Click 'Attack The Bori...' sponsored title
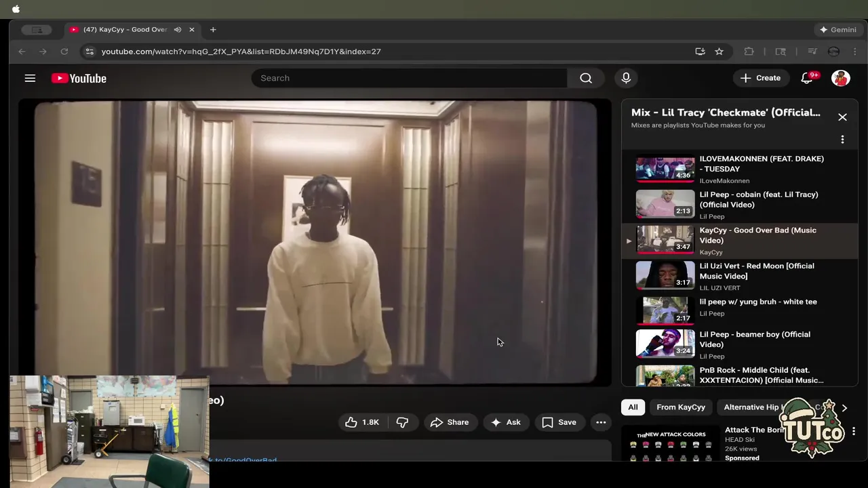The height and width of the screenshot is (488, 868). 754,430
